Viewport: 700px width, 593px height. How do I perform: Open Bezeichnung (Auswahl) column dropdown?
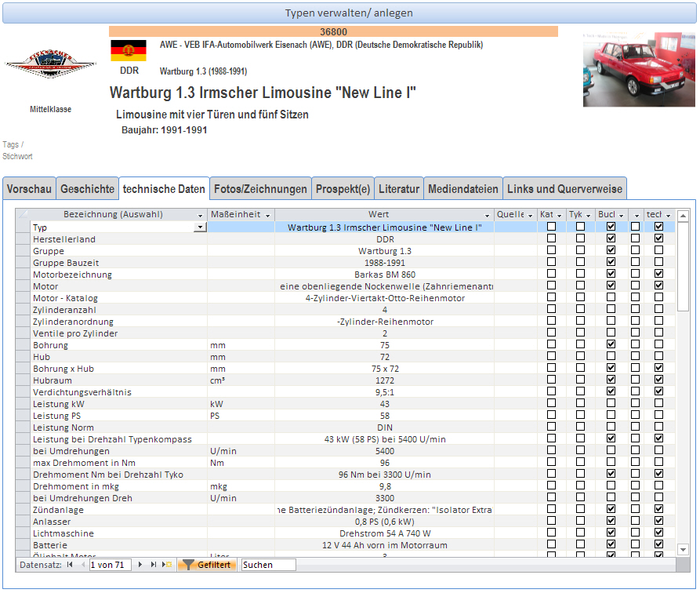tap(200, 216)
